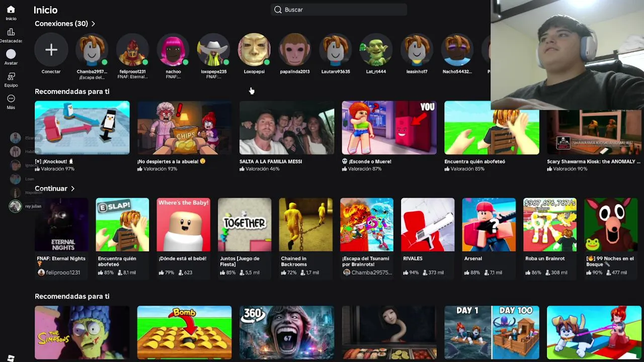The height and width of the screenshot is (362, 644).
Task: Open loxopepe235 friend avatar
Action: coord(213,50)
